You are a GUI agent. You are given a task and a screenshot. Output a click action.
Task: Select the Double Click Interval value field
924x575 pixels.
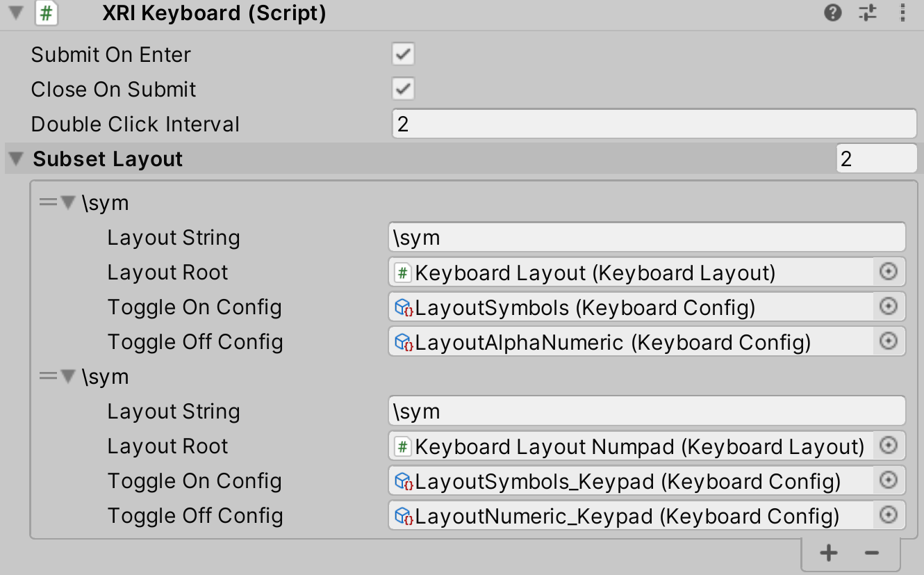(x=653, y=124)
